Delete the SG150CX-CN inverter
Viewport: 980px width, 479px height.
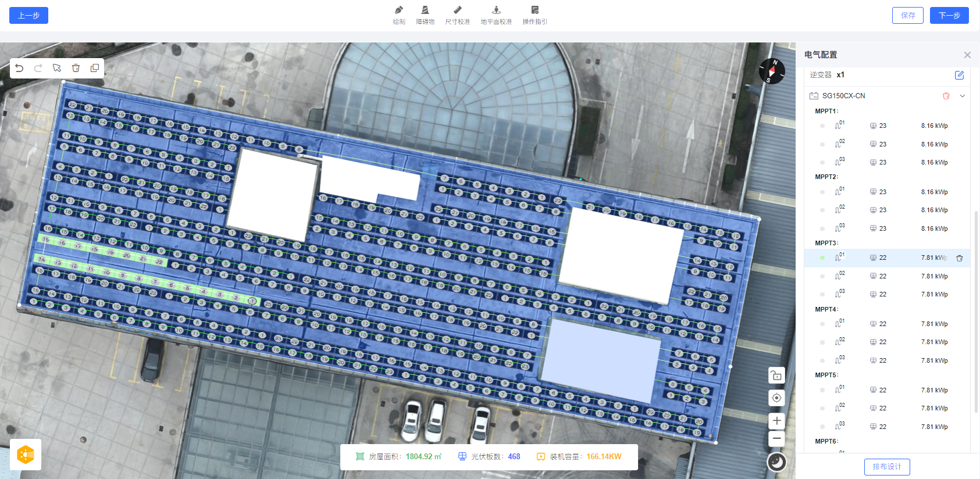946,96
